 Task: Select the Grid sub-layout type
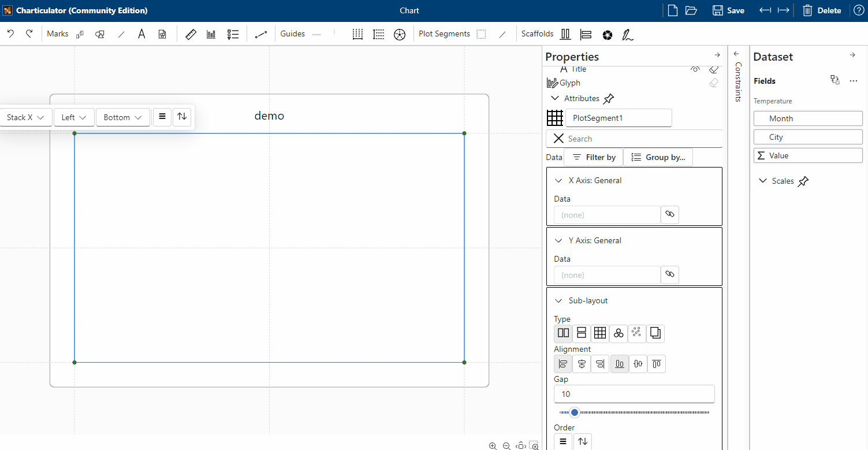600,333
